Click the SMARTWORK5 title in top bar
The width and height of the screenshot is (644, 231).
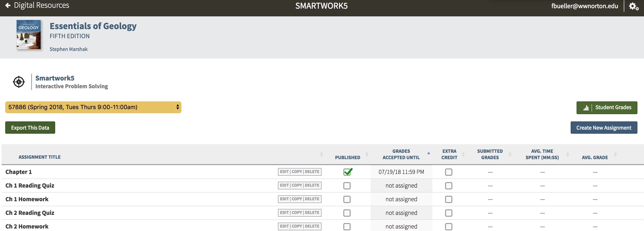(322, 6)
